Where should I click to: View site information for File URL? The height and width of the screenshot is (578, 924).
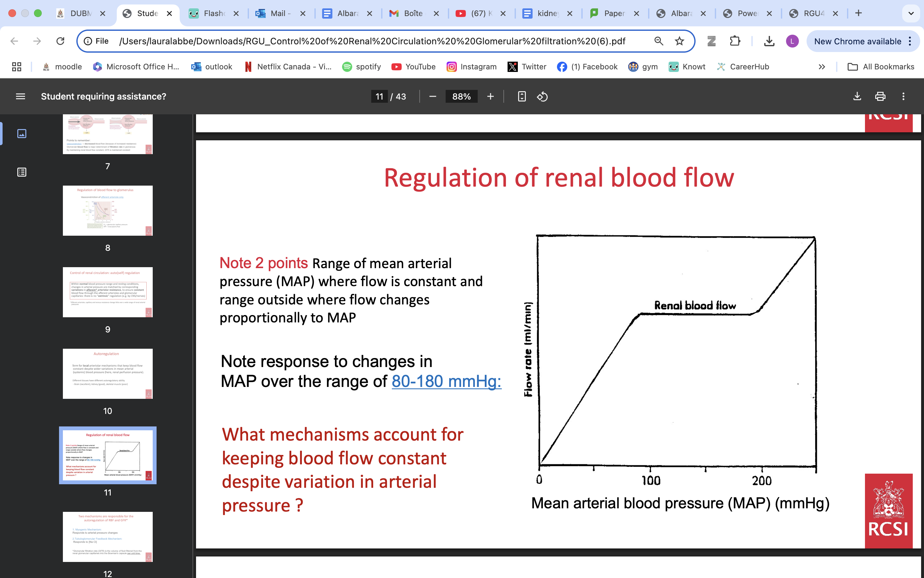coord(96,41)
